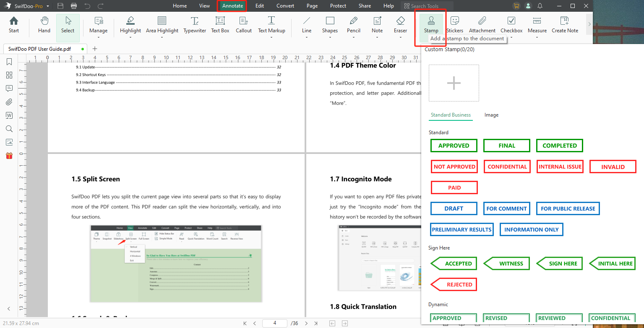
Task: Open a new document tab with plus
Action: pyautogui.click(x=95, y=49)
